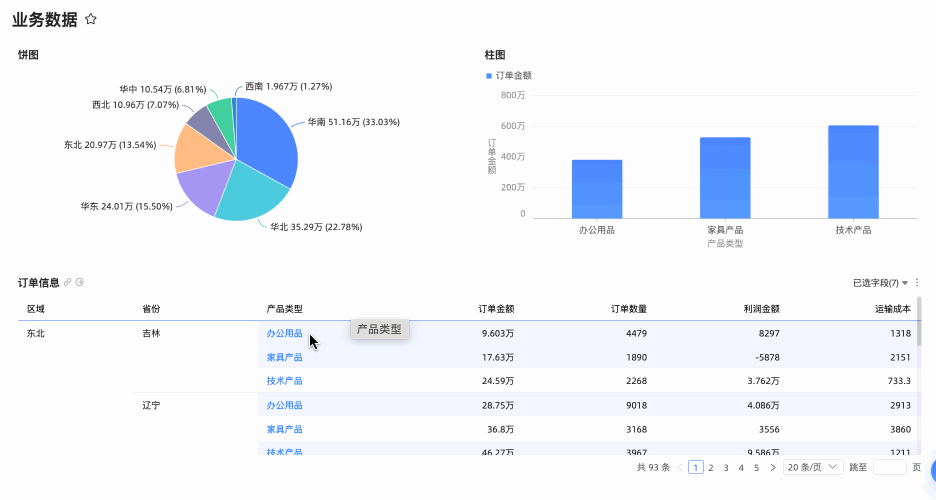Click the 吉林 province cell
This screenshot has width=936, height=500.
pos(151,334)
